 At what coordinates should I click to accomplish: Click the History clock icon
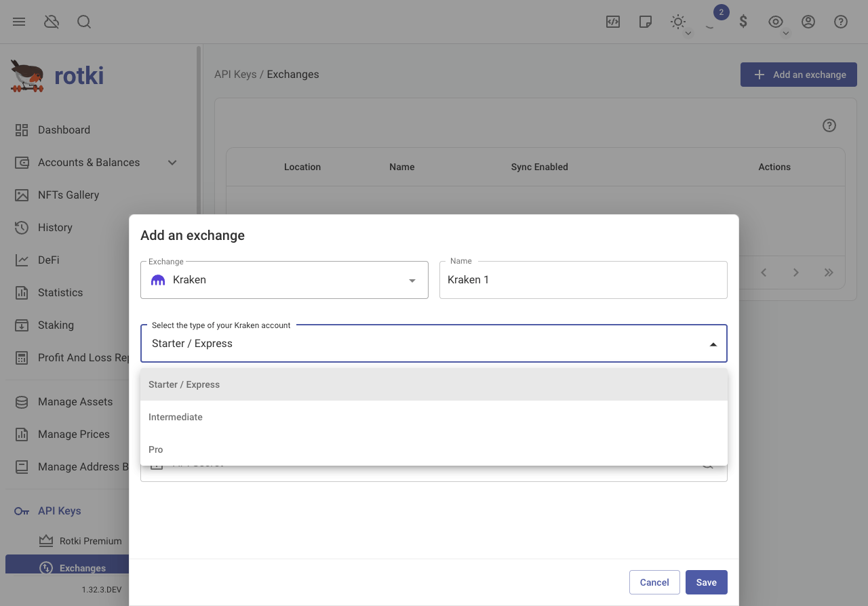click(22, 228)
